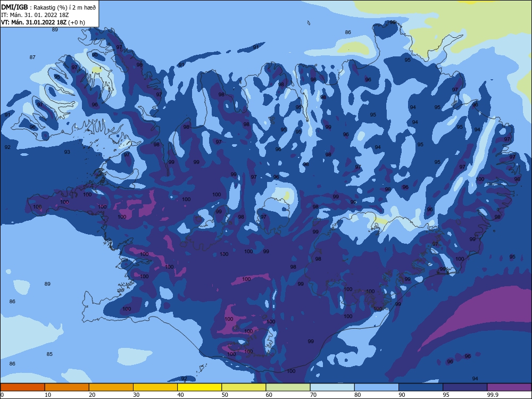The image size is (532, 399).
Task: Click the humidity value '85' over the ocean
Action: 49,354
